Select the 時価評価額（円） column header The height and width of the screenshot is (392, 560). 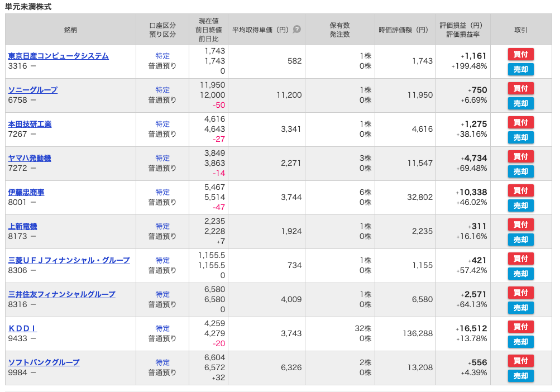[x=405, y=29]
